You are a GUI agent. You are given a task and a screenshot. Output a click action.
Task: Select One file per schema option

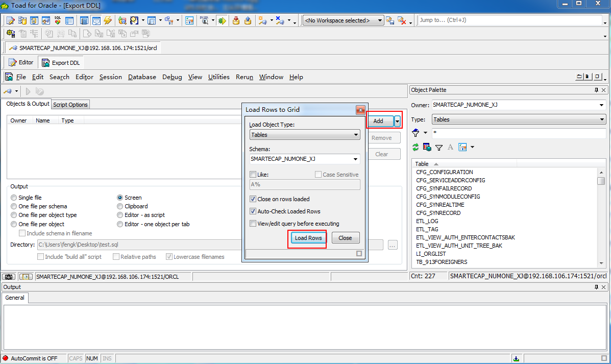pyautogui.click(x=14, y=206)
